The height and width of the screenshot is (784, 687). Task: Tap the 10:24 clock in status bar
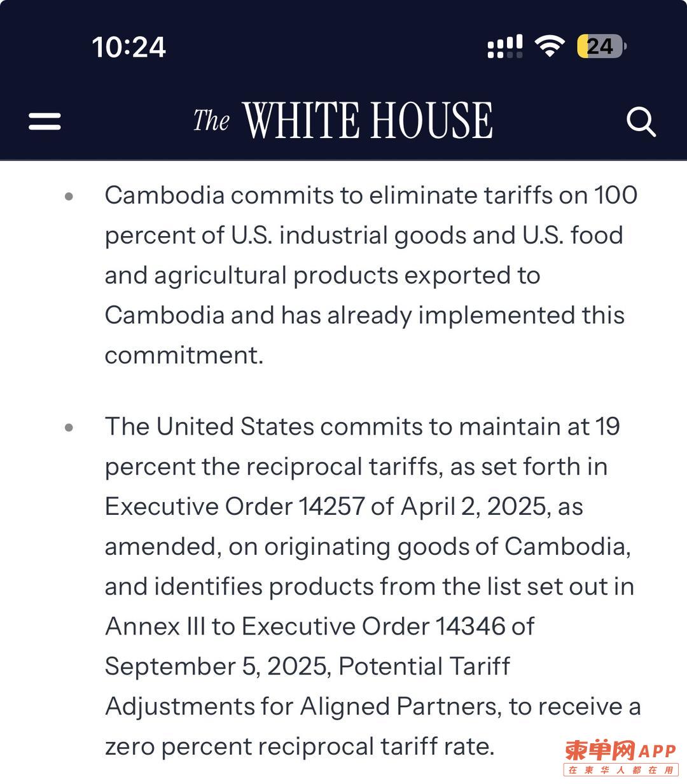tap(129, 47)
